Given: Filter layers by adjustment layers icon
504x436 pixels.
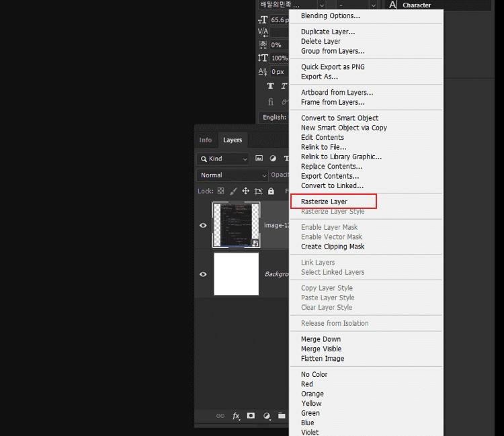Looking at the screenshot, I should point(273,159).
